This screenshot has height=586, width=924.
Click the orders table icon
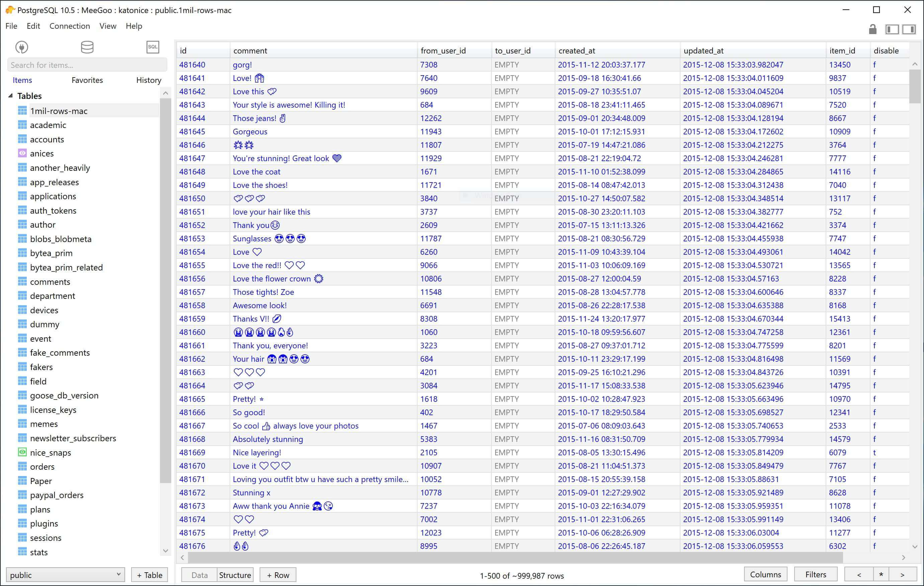(23, 466)
